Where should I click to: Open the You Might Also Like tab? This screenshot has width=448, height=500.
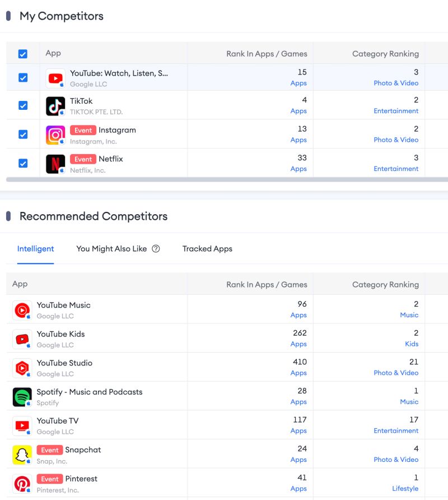(x=112, y=248)
